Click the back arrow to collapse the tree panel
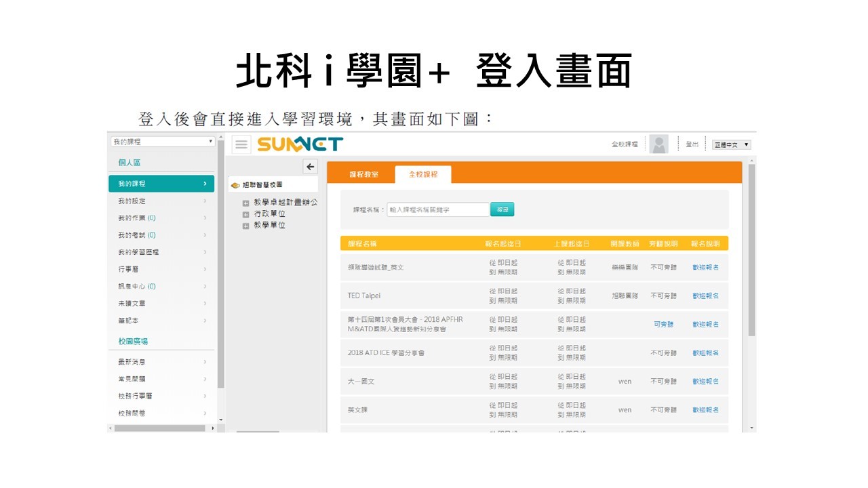 click(x=310, y=167)
